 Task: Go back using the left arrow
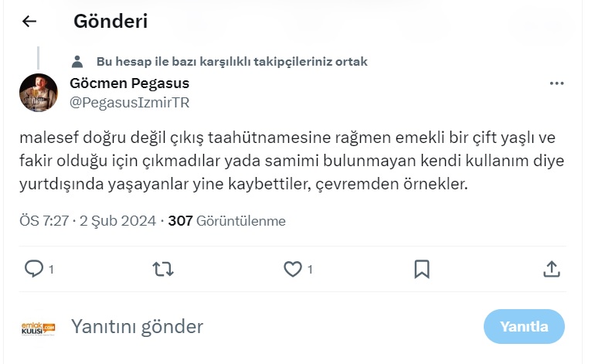[29, 22]
